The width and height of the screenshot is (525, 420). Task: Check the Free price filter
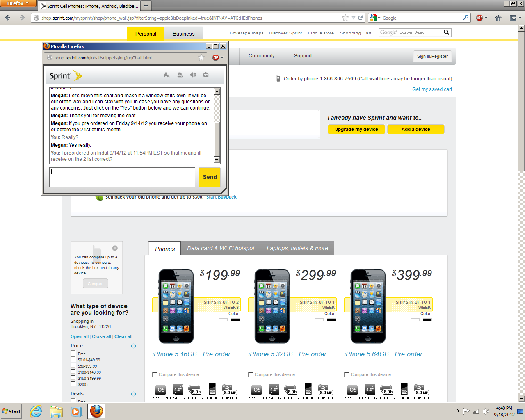pyautogui.click(x=73, y=353)
